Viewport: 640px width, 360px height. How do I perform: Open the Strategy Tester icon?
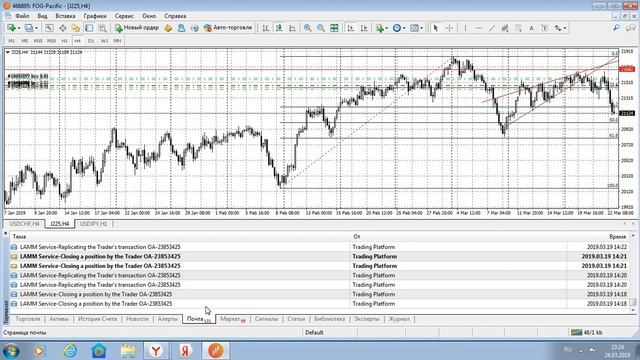102,28
